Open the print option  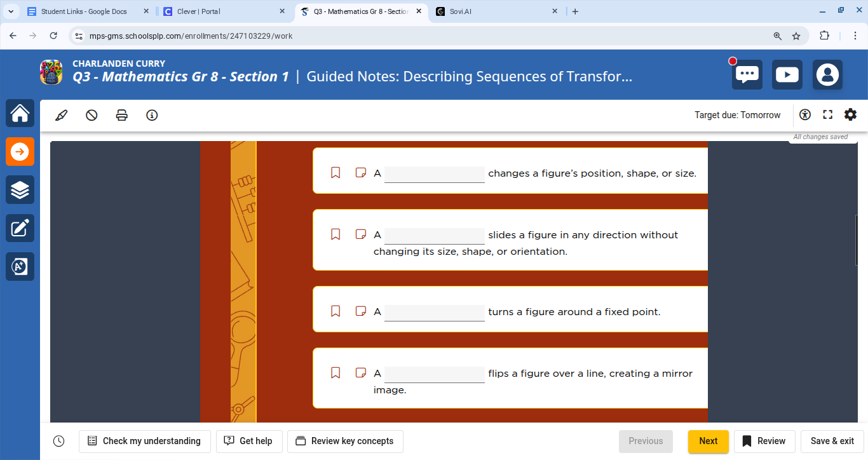coord(121,115)
